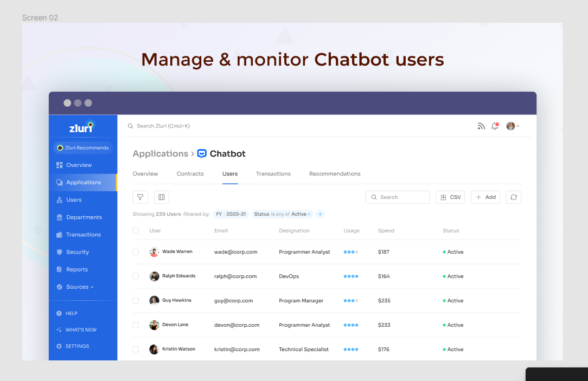This screenshot has height=381, width=588.
Task: Click Wade Warren's usage dots indicator
Action: point(351,252)
